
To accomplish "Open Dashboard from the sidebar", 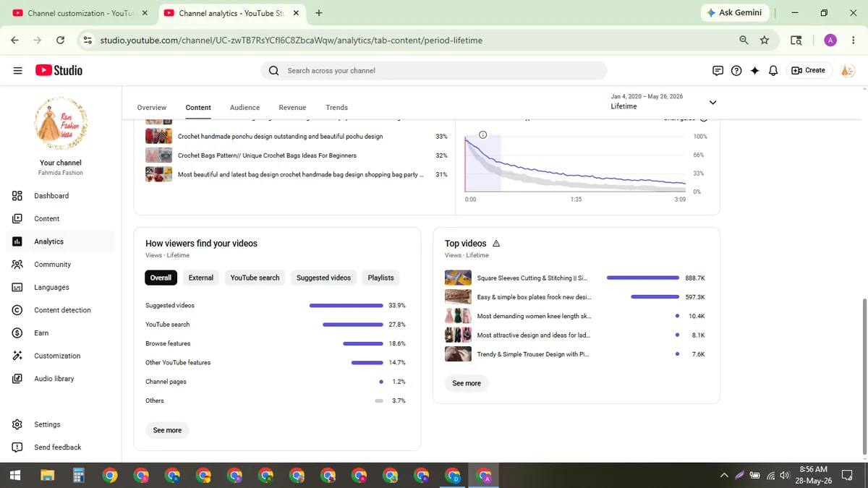I will click(x=61, y=196).
